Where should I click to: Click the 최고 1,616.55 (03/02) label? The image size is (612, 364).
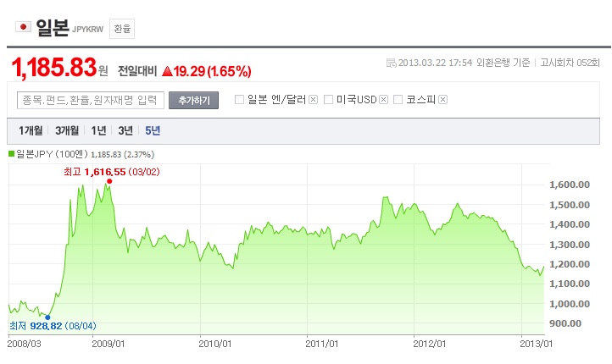click(x=112, y=172)
